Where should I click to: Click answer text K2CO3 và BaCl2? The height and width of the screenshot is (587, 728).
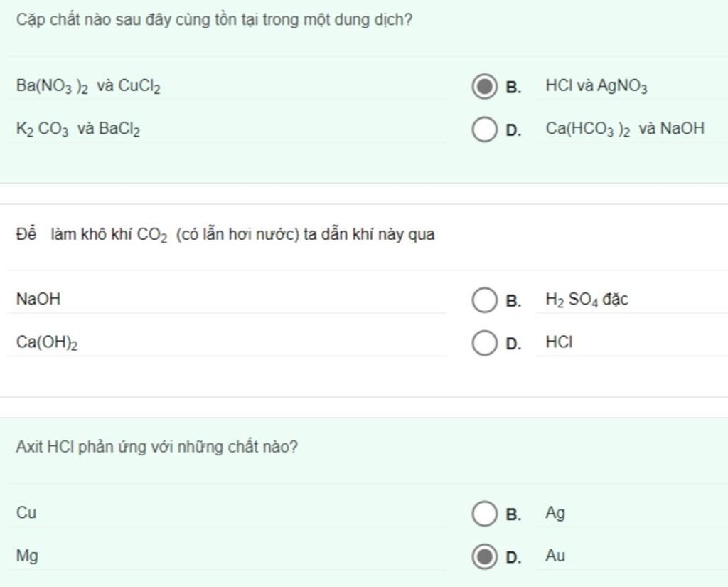(78, 129)
